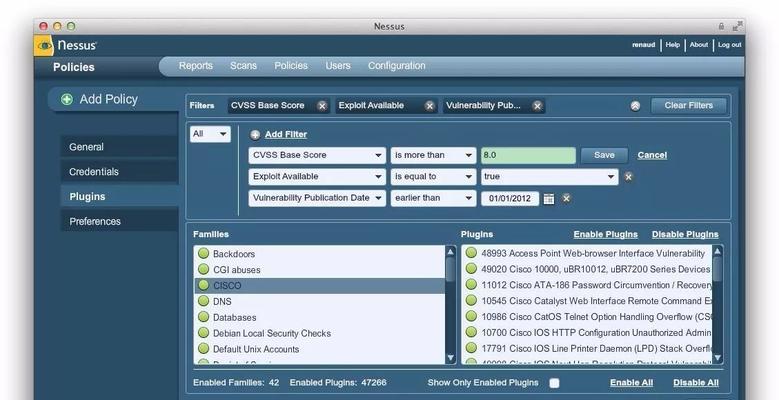
Task: Click the Families list scrollbar thumb
Action: 451,270
